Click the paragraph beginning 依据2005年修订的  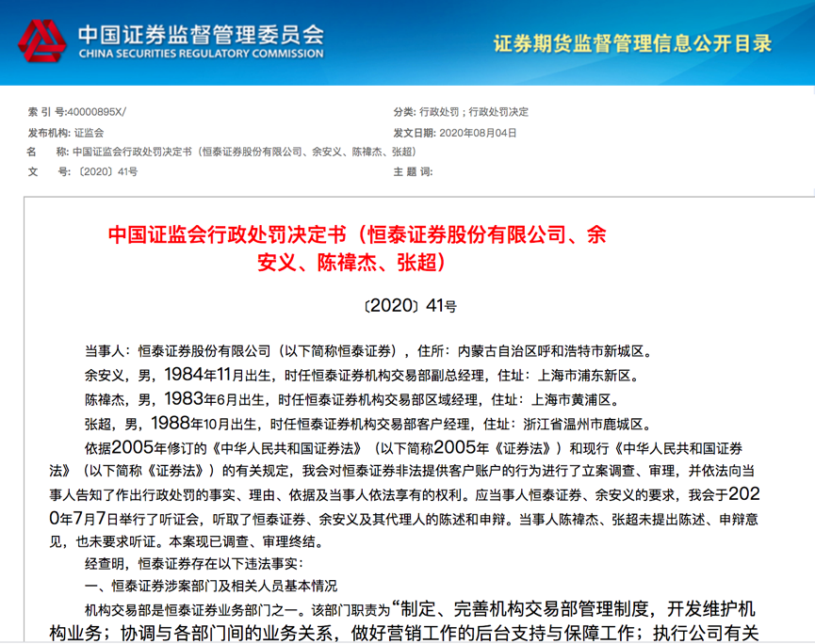tap(404, 494)
